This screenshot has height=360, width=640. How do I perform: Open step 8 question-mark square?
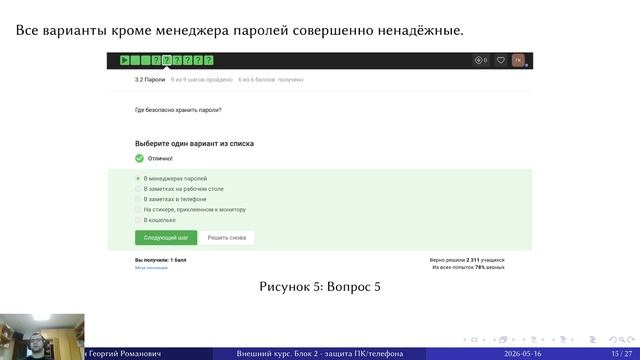coord(198,60)
